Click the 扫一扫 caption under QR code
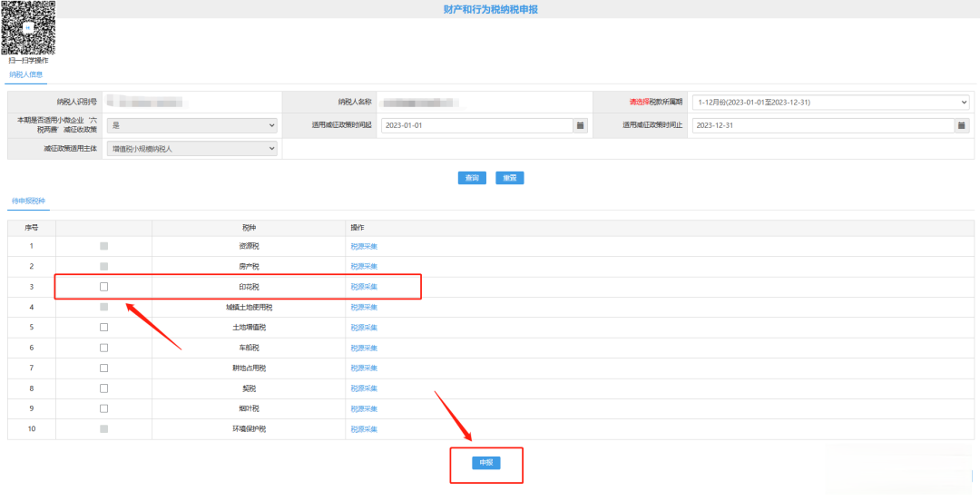 [28, 61]
